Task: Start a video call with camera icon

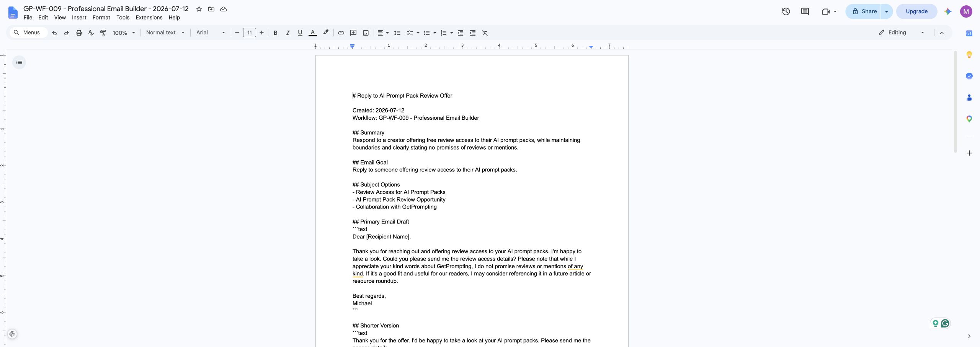Action: click(825, 11)
